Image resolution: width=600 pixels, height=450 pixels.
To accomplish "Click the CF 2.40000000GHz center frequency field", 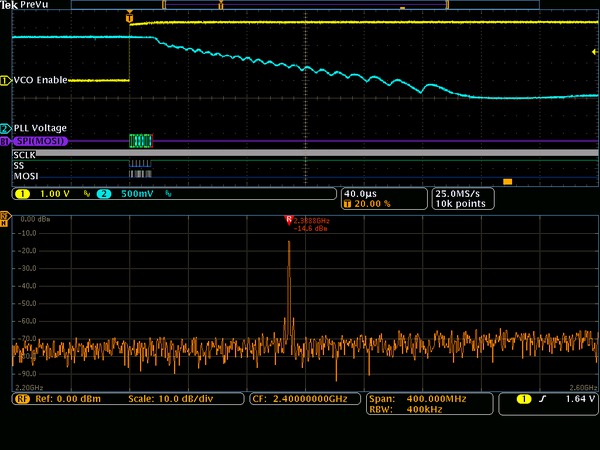I will pos(304,398).
